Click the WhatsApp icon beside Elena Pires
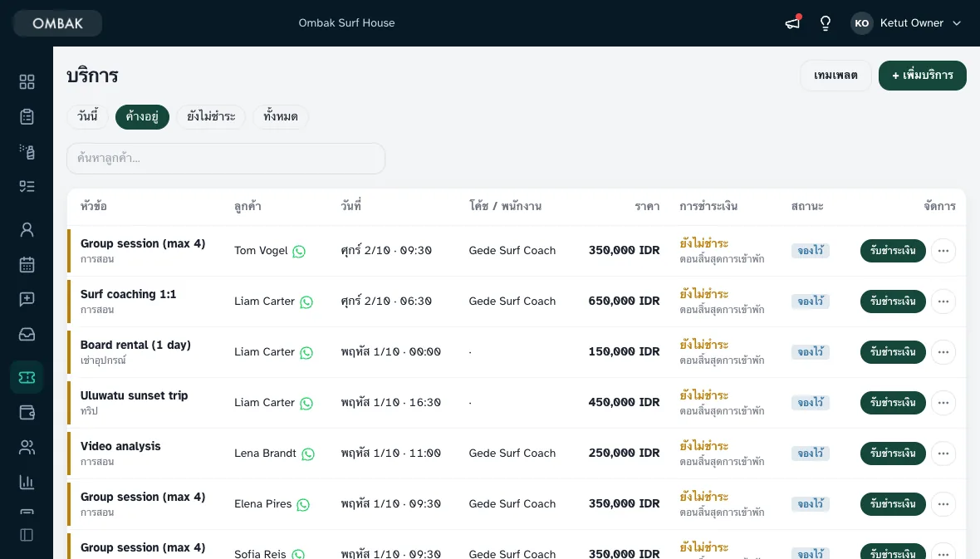 click(x=303, y=505)
